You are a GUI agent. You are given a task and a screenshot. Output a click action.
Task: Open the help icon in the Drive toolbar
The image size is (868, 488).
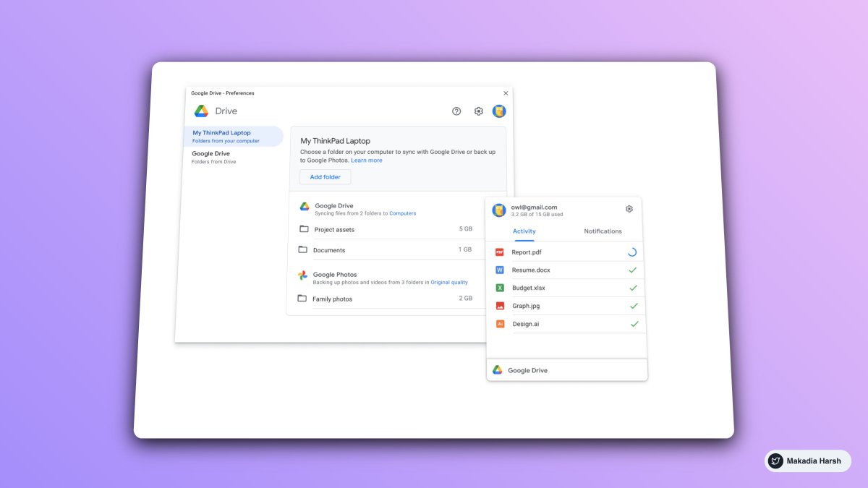pos(456,111)
